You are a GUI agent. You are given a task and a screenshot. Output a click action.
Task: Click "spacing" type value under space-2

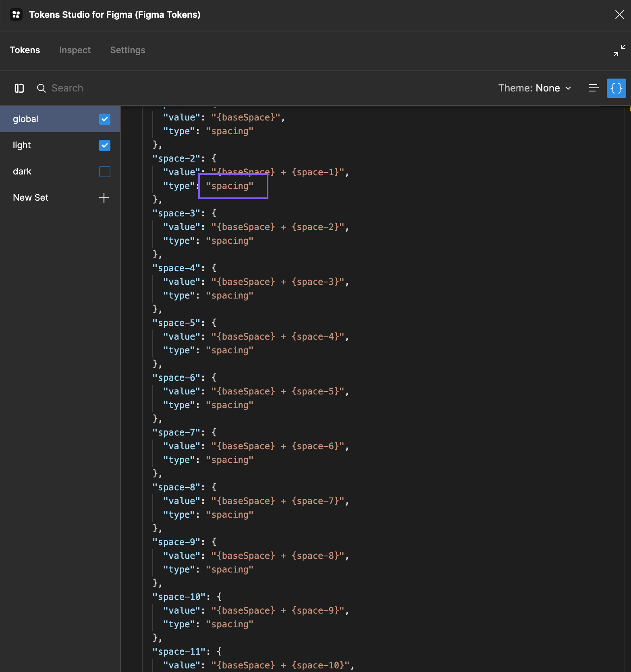[230, 186]
